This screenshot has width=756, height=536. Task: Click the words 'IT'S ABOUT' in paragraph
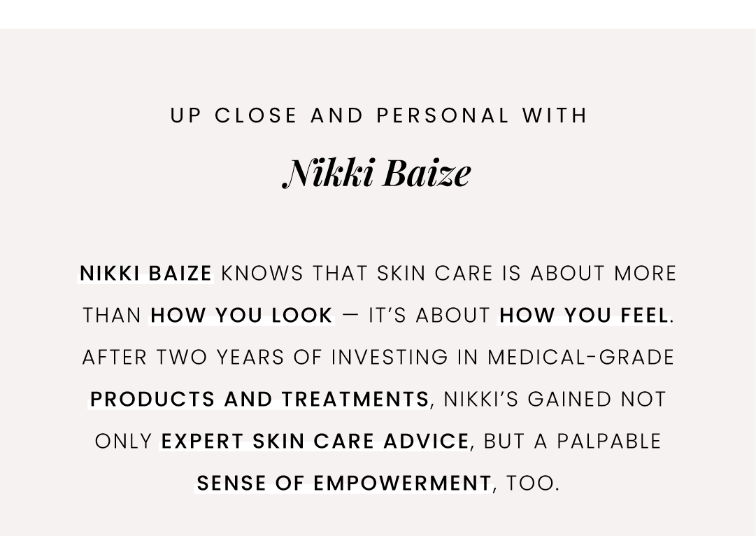pos(429,316)
